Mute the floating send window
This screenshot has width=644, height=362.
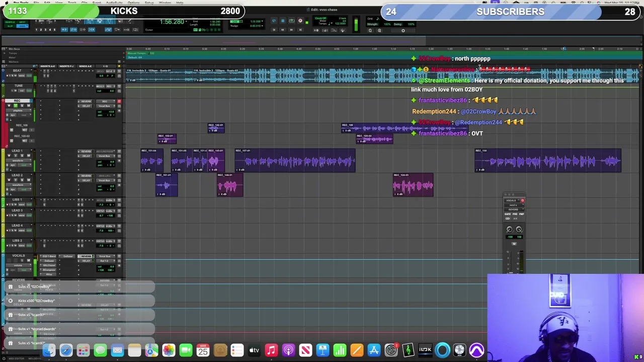[x=514, y=243]
